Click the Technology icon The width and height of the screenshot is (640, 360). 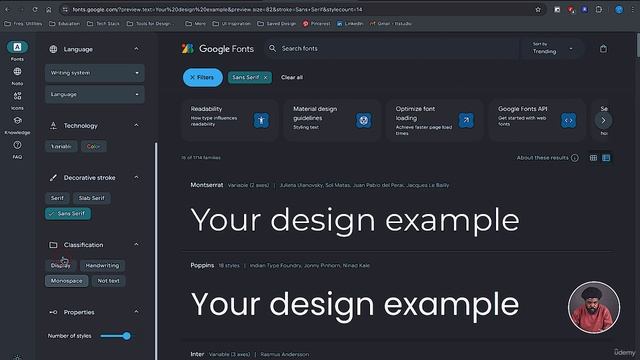(x=53, y=126)
